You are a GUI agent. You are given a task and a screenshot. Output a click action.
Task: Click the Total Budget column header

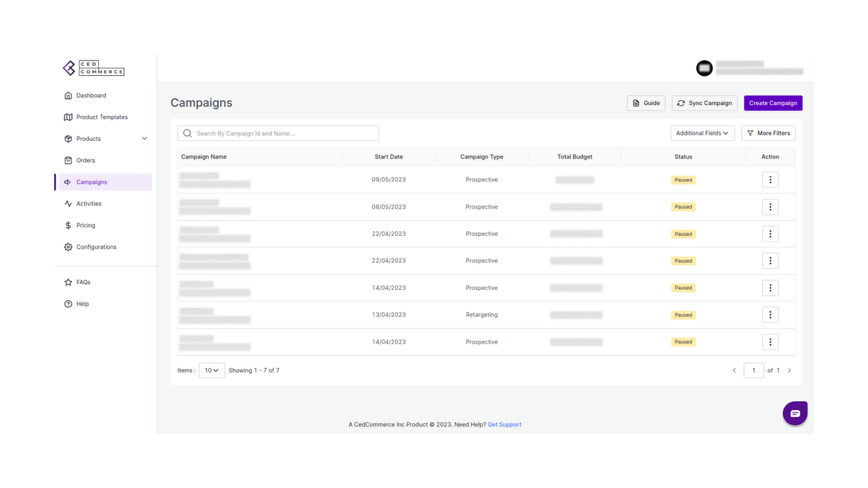click(x=574, y=157)
